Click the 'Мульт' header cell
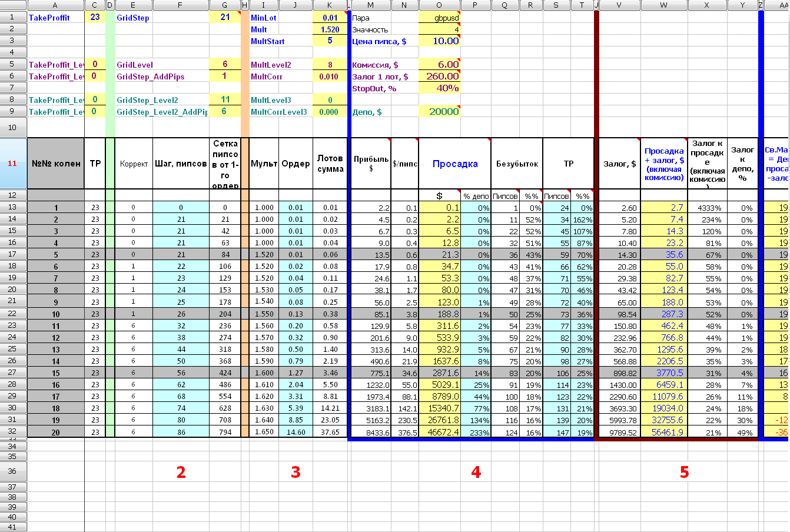Screen dimensions: 790x532 [264, 164]
